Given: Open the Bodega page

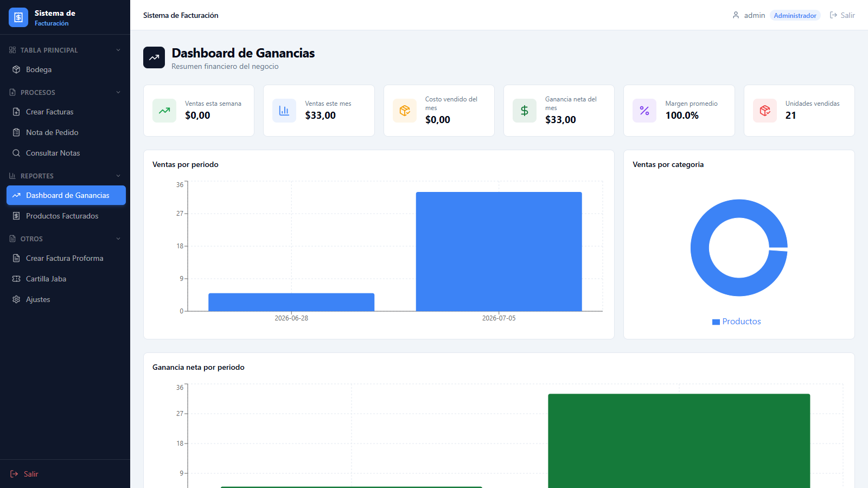Looking at the screenshot, I should [x=66, y=69].
